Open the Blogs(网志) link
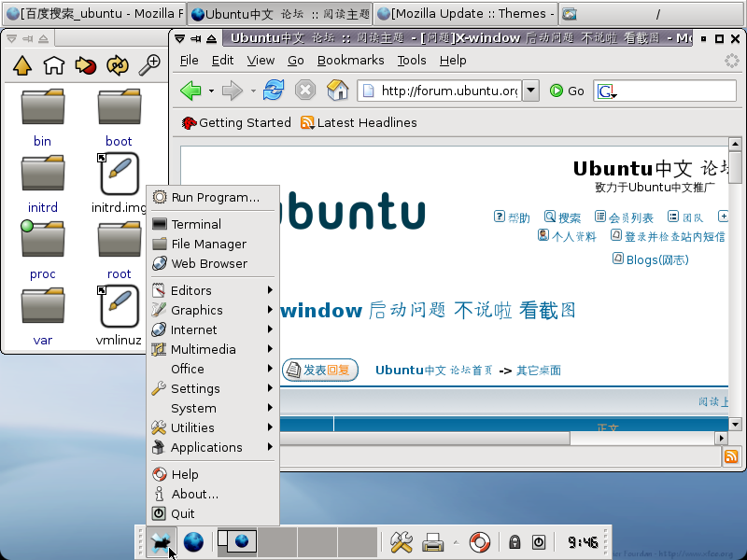Screen dimensions: 747x560 [x=651, y=259]
